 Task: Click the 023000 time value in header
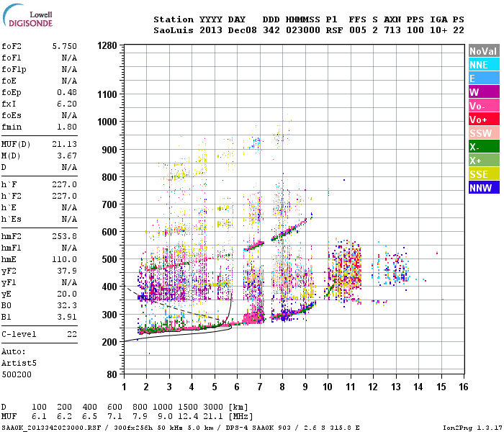click(303, 30)
